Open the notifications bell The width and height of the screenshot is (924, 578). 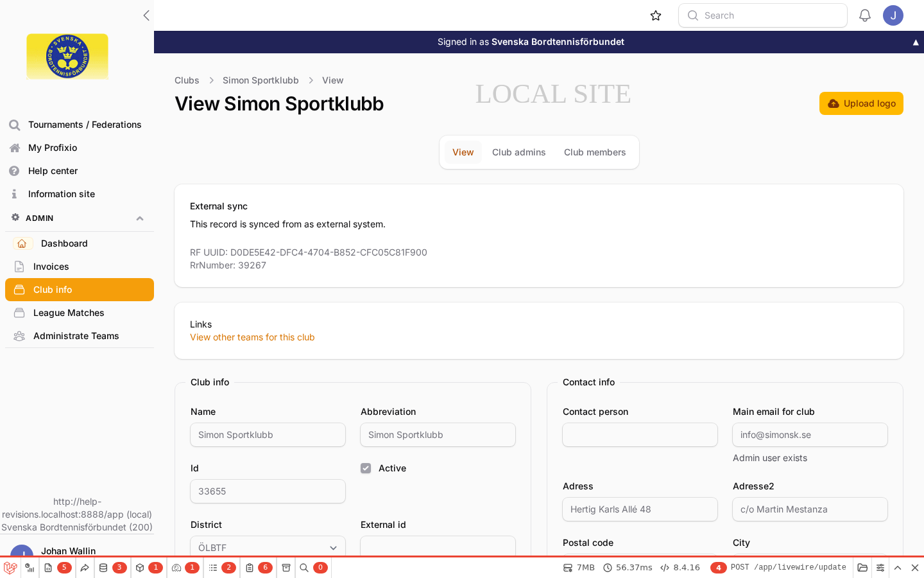click(865, 15)
